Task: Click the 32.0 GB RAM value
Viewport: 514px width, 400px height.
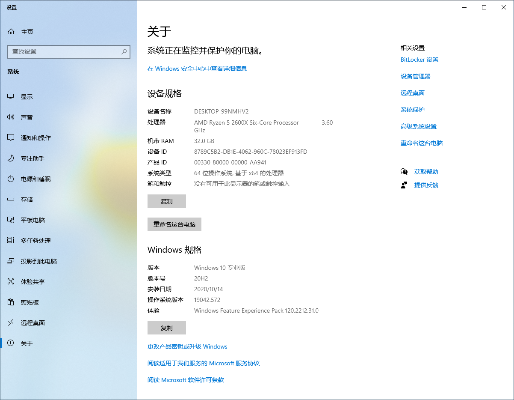Action: click(204, 141)
